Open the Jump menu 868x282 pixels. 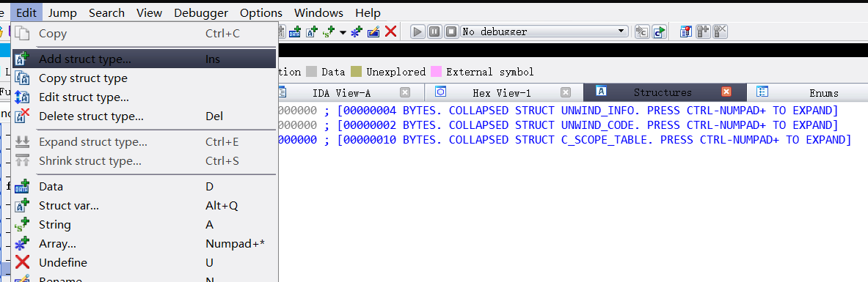click(62, 12)
